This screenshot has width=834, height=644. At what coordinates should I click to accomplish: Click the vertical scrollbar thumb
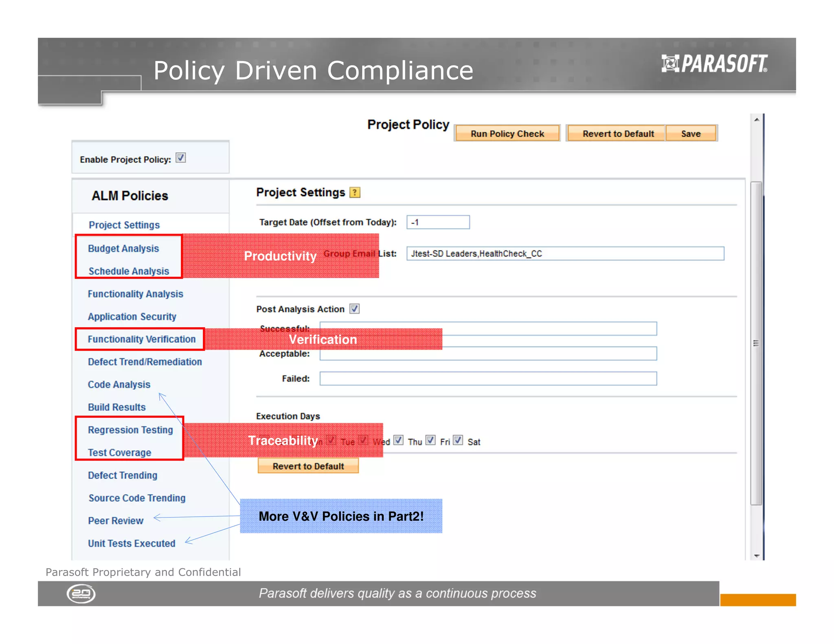point(756,343)
